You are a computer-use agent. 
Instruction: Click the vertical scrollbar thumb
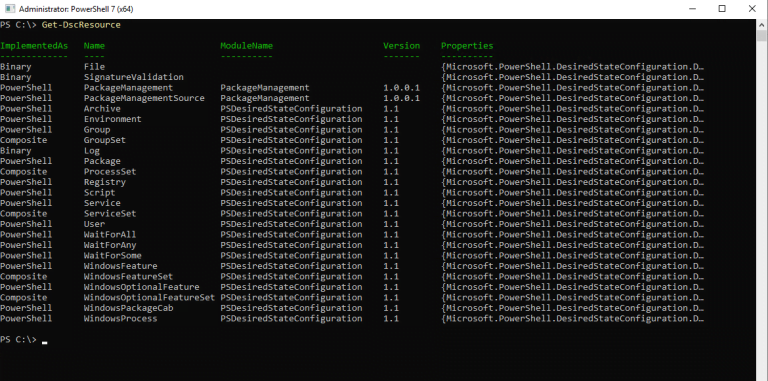tap(762, 35)
